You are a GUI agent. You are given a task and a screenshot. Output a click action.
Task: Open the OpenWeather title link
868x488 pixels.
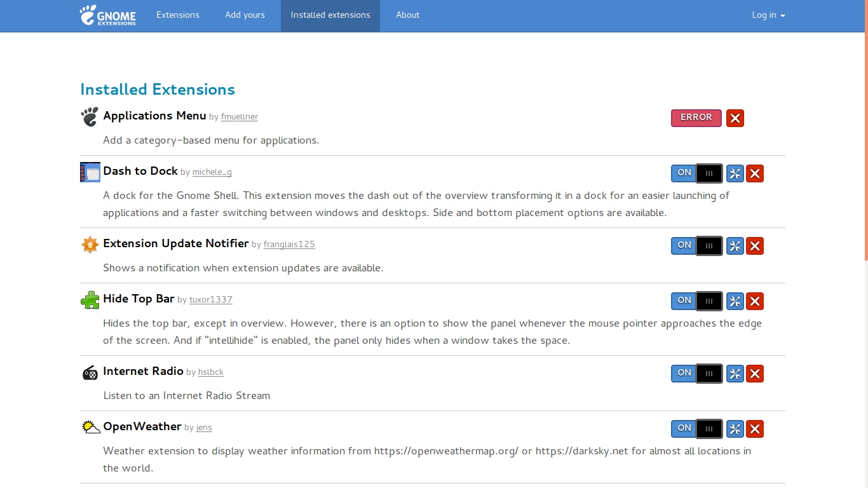coord(142,426)
